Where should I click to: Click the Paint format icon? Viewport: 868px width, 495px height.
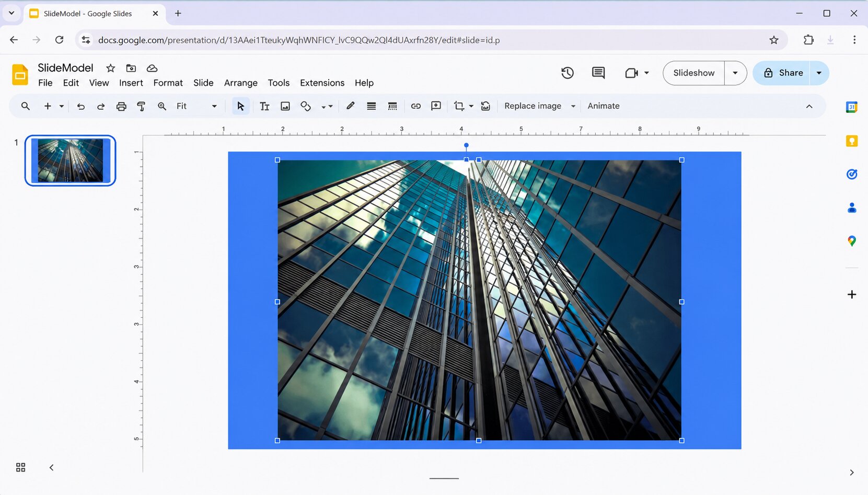tap(141, 106)
